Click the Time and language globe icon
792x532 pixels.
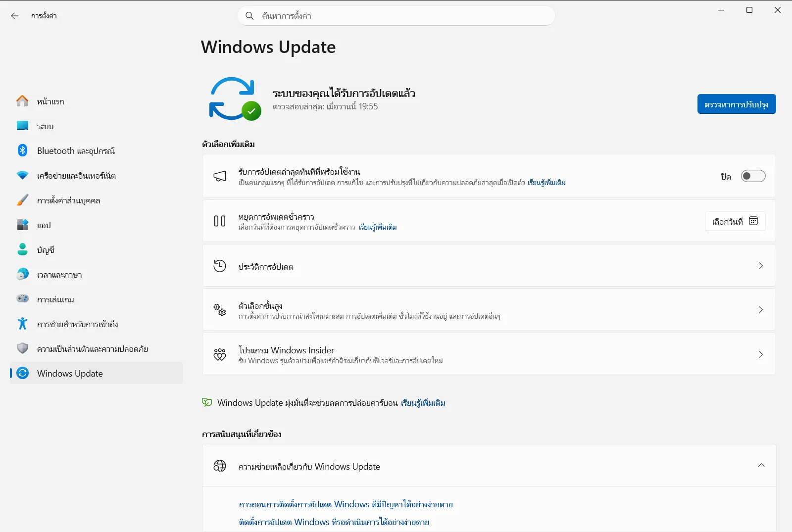click(22, 274)
